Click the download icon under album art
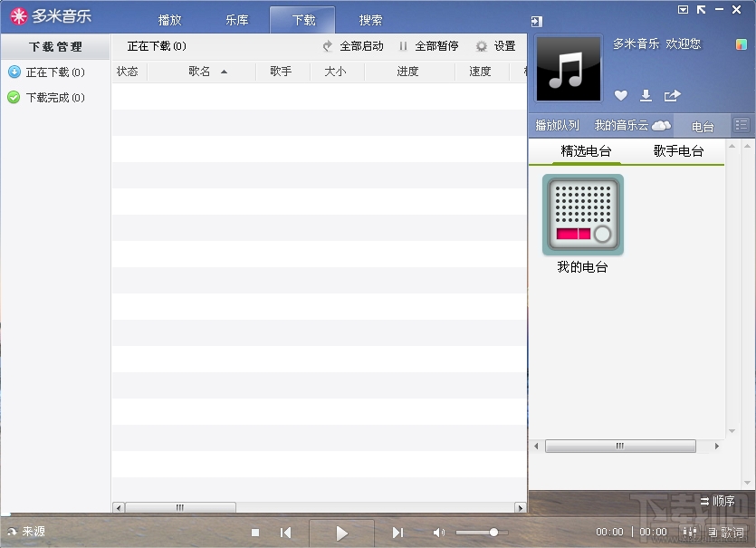The image size is (756, 548). coord(646,95)
